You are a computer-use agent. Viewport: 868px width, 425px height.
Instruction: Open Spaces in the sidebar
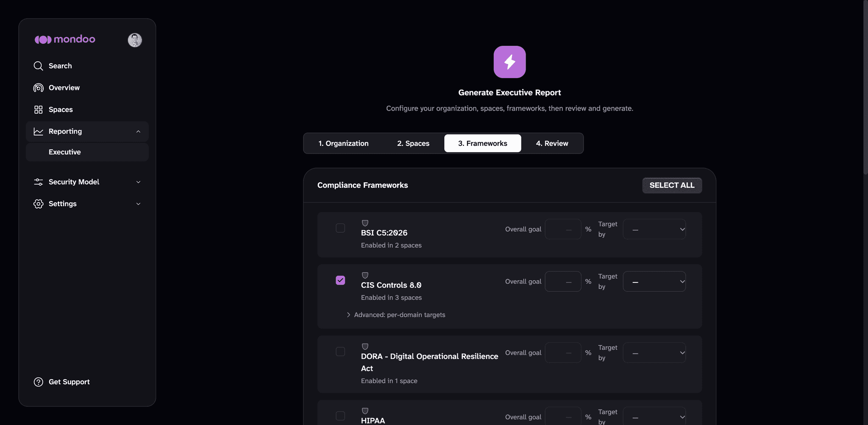coord(87,109)
